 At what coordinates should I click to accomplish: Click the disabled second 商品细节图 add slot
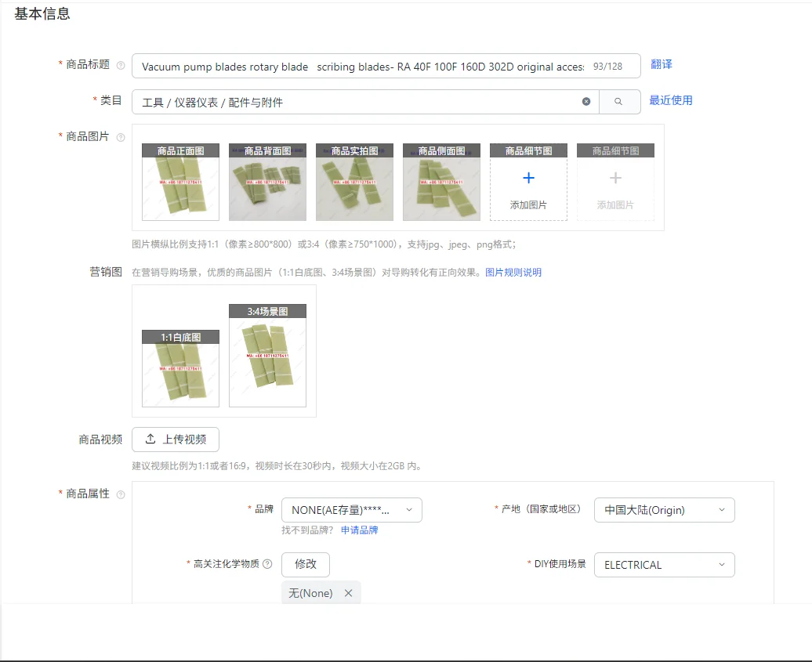tap(616, 182)
